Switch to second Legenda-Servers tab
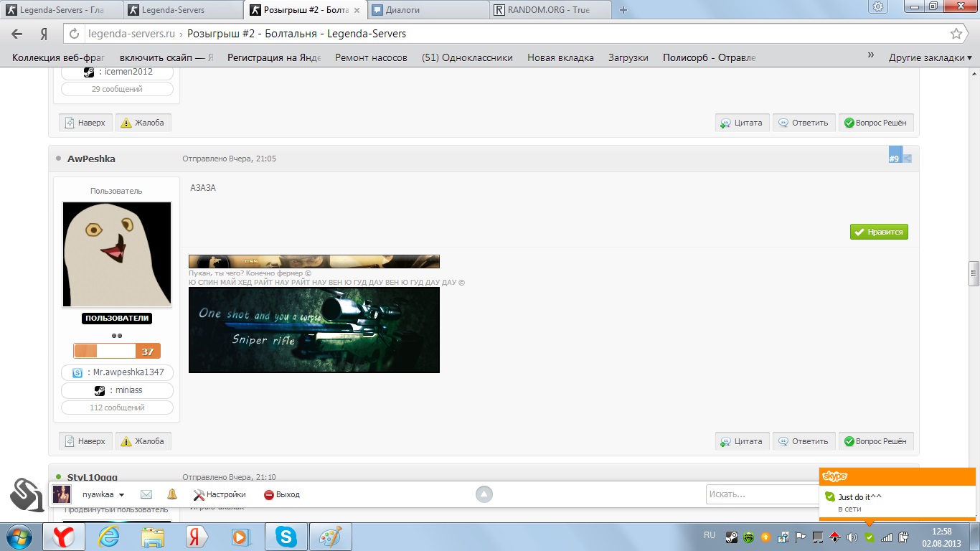Image resolution: width=980 pixels, height=551 pixels. click(x=182, y=10)
